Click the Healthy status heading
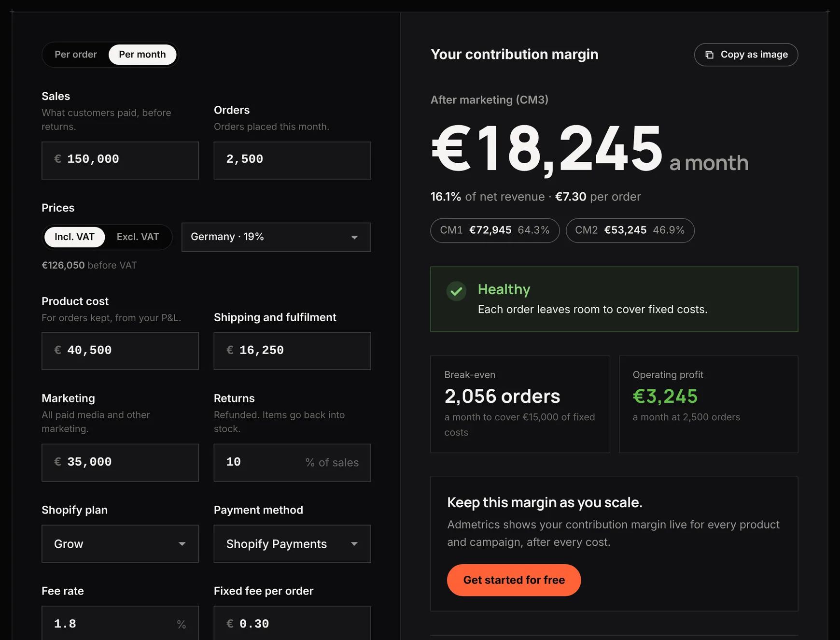The image size is (840, 640). (x=504, y=289)
